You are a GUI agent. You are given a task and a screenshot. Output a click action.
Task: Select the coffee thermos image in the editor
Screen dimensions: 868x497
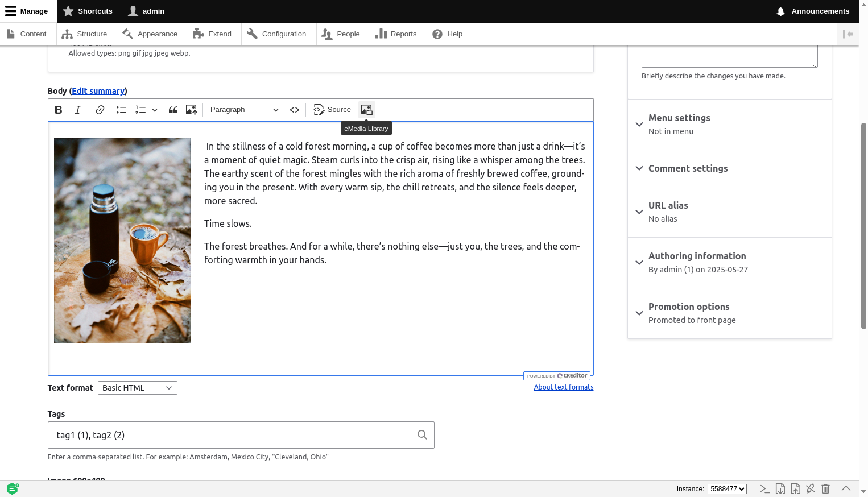pos(122,241)
